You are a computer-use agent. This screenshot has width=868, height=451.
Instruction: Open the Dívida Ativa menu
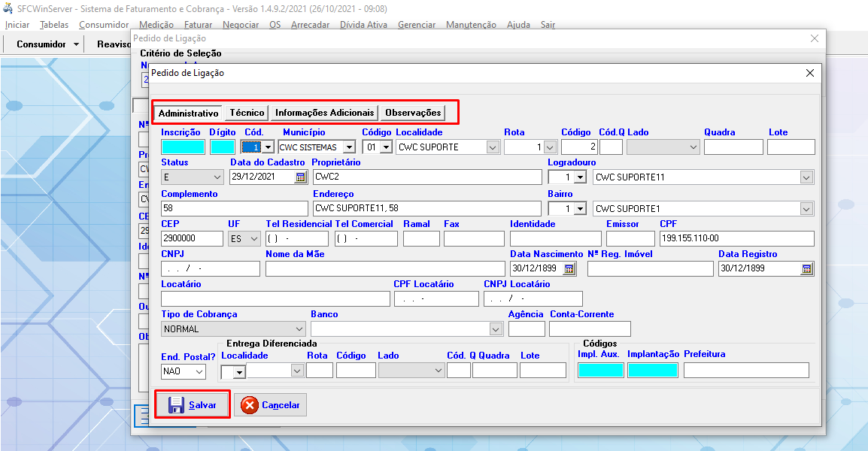[363, 25]
